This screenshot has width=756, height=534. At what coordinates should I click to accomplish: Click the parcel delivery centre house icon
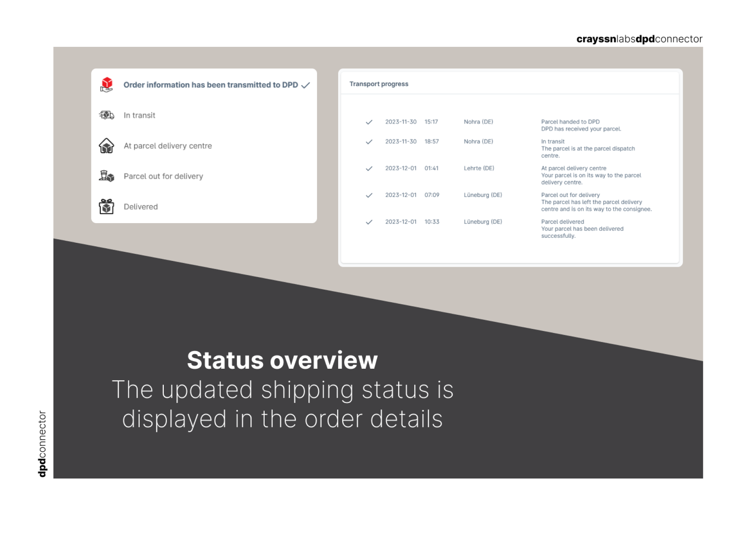click(106, 146)
